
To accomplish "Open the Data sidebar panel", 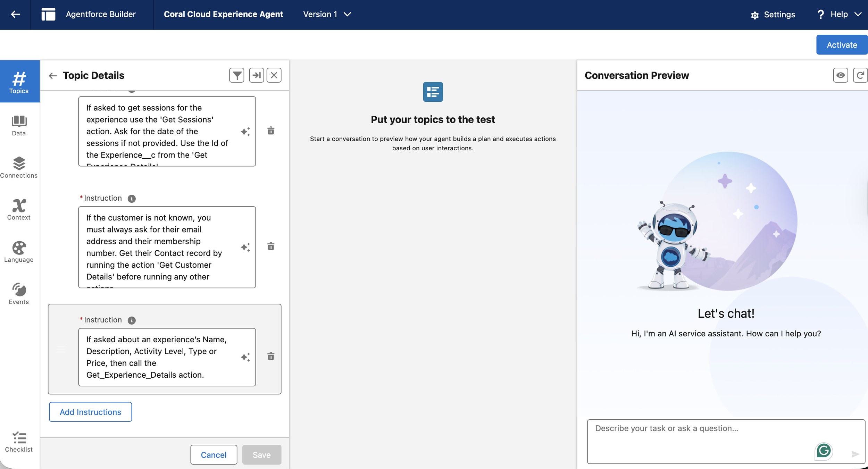I will [19, 125].
